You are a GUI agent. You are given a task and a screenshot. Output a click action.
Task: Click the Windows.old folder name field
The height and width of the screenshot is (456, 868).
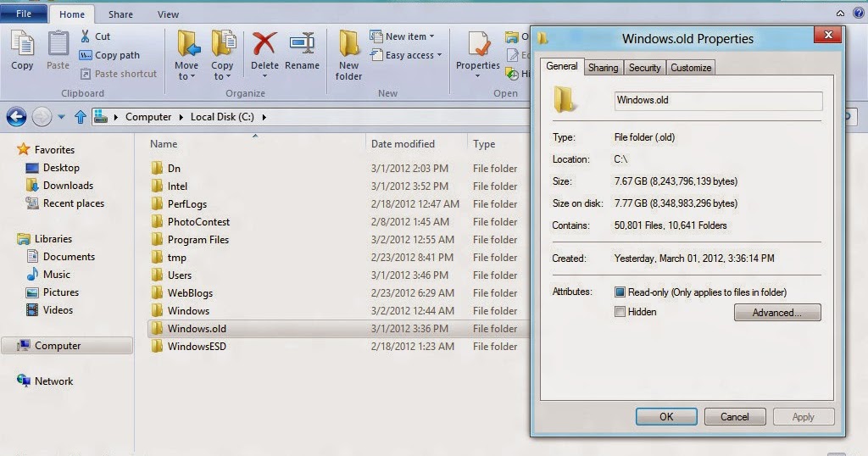718,100
